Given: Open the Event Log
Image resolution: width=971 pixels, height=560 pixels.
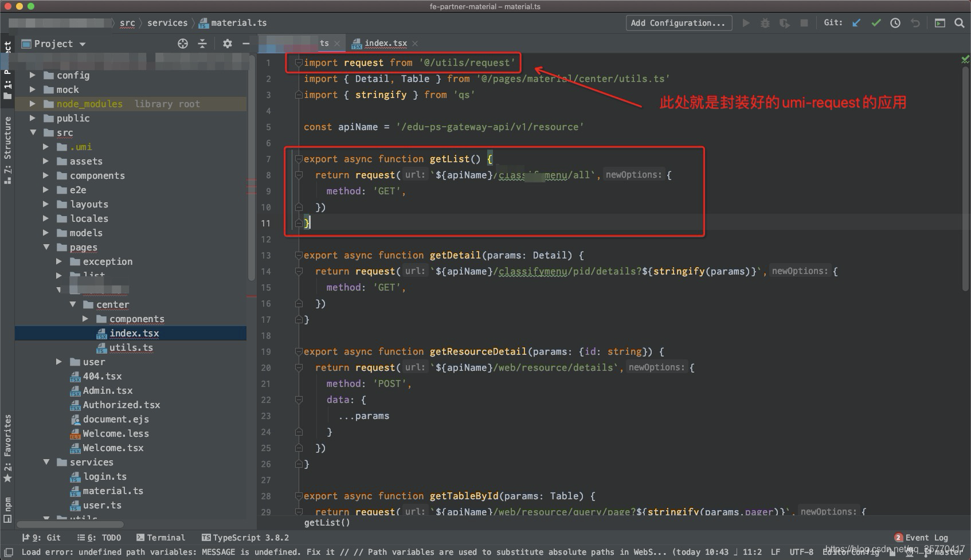Looking at the screenshot, I should click(926, 537).
